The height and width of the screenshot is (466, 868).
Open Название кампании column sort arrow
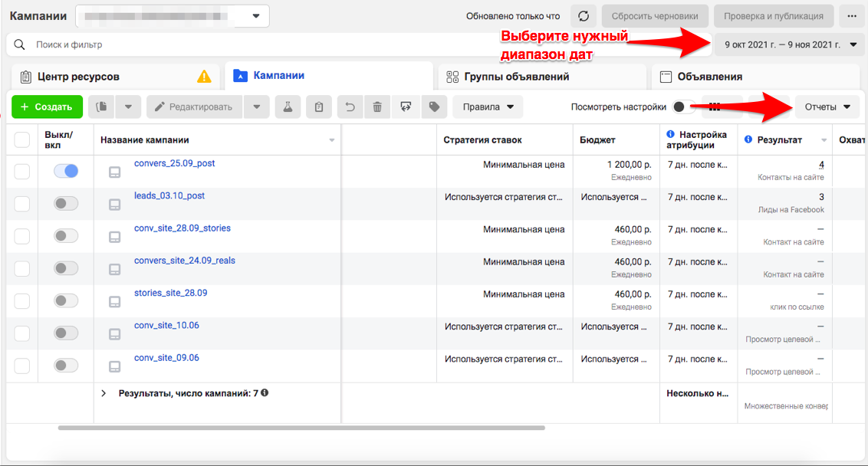pos(331,140)
